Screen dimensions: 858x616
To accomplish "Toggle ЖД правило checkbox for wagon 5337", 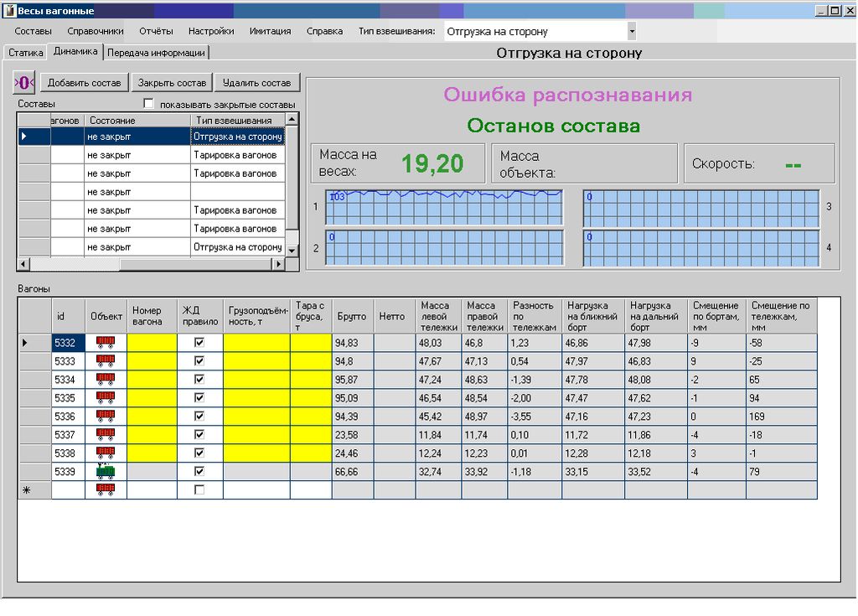I will (x=199, y=434).
